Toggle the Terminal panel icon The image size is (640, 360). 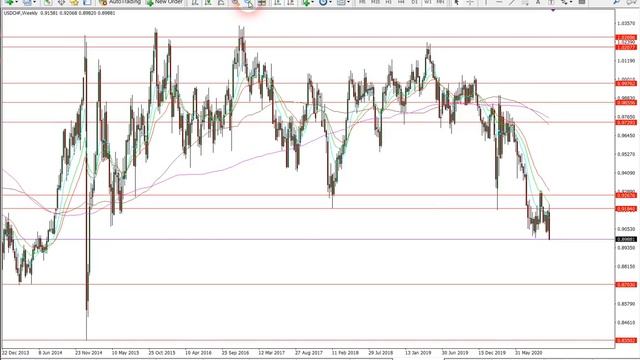click(87, 2)
